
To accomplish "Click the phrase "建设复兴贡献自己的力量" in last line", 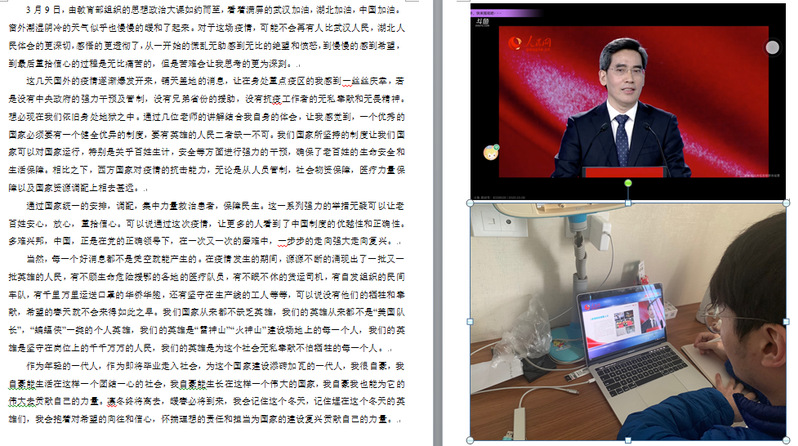I will tap(339, 420).
